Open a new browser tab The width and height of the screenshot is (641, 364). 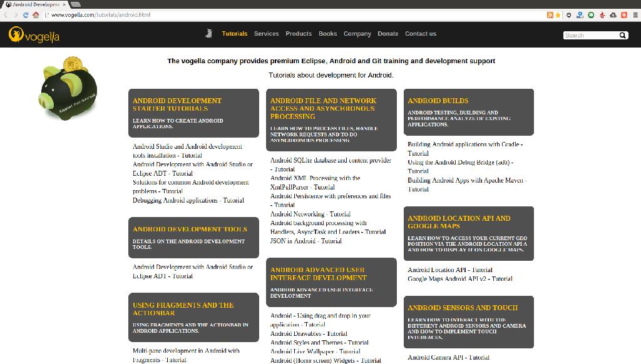[76, 4]
